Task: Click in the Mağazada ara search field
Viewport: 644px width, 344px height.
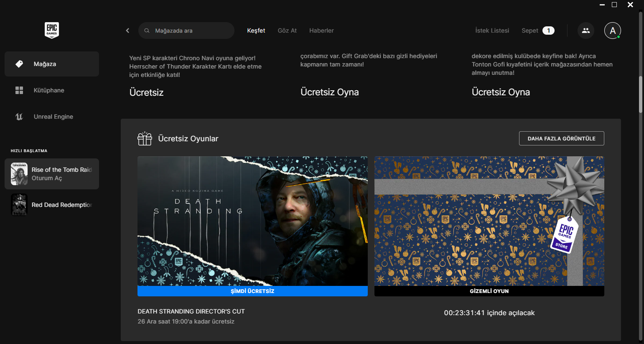Action: pyautogui.click(x=186, y=31)
